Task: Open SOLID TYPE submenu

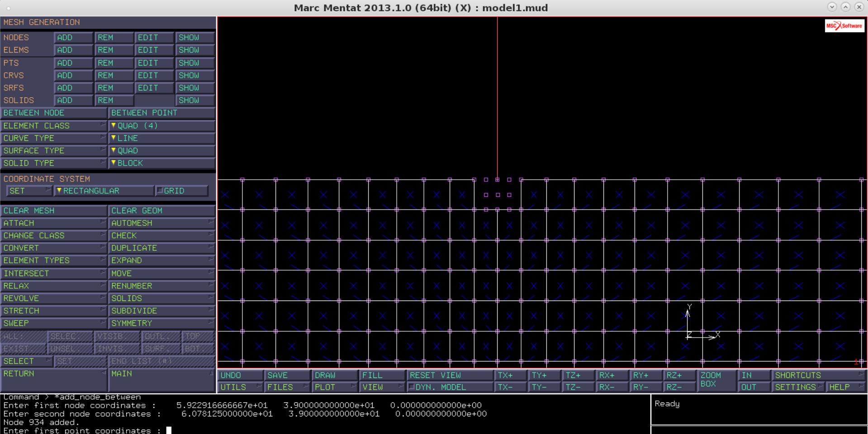Action: (54, 163)
